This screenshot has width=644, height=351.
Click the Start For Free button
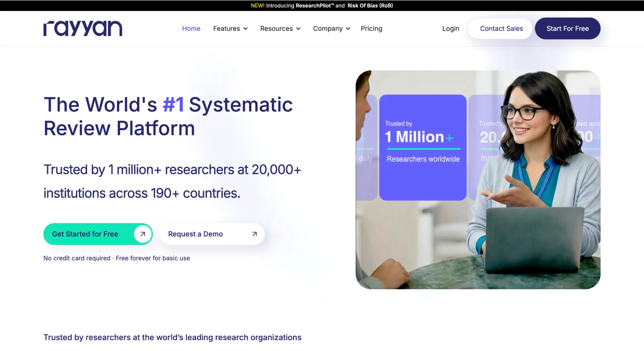click(x=568, y=28)
